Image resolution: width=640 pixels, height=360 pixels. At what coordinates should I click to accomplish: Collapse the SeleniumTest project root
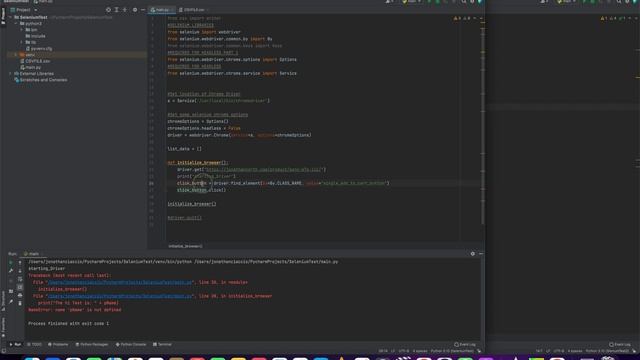tap(11, 17)
